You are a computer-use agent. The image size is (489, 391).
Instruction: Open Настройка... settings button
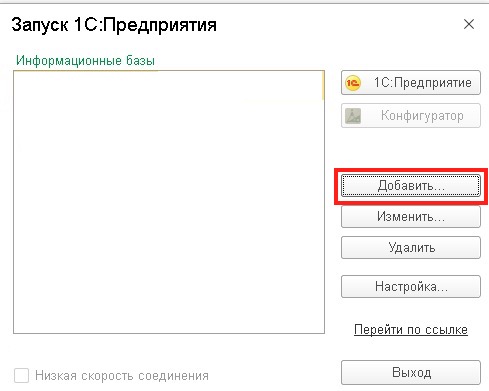(x=411, y=286)
